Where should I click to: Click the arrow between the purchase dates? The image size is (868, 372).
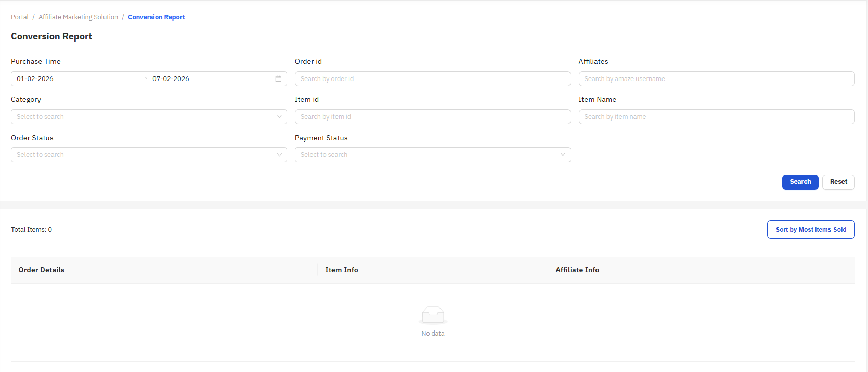click(x=145, y=79)
